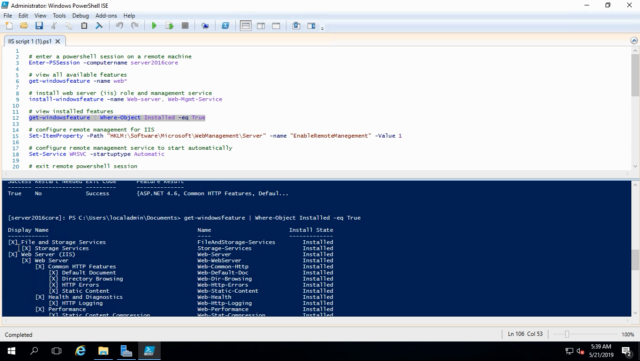Open the View menu
Viewport: 640px width, 361px height.
click(40, 16)
